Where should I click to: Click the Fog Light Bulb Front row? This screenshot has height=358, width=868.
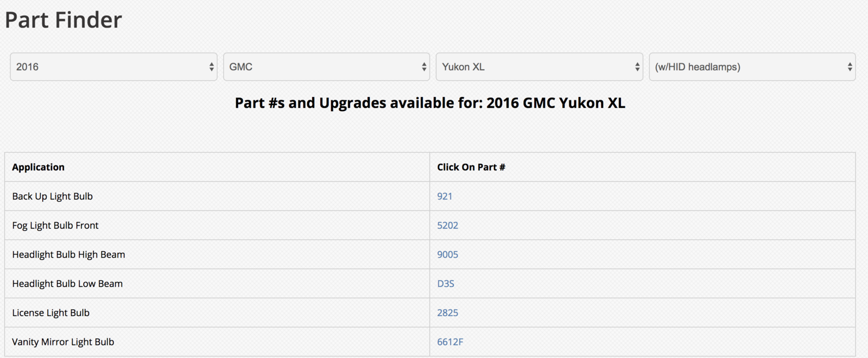(430, 226)
